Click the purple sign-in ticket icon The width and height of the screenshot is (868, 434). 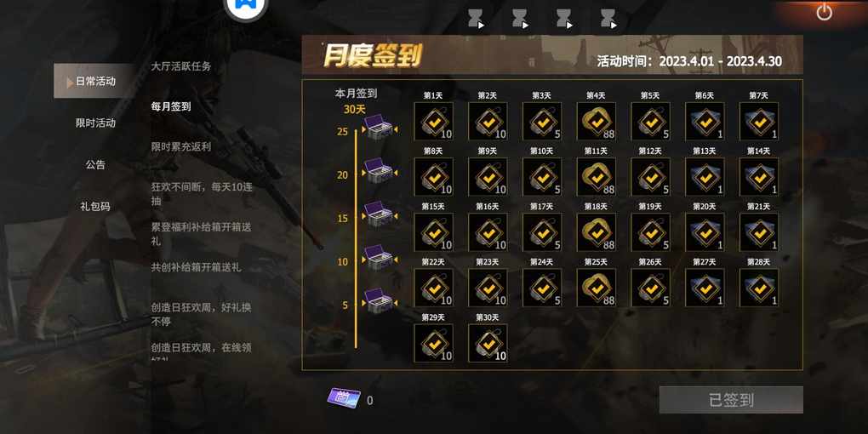343,398
